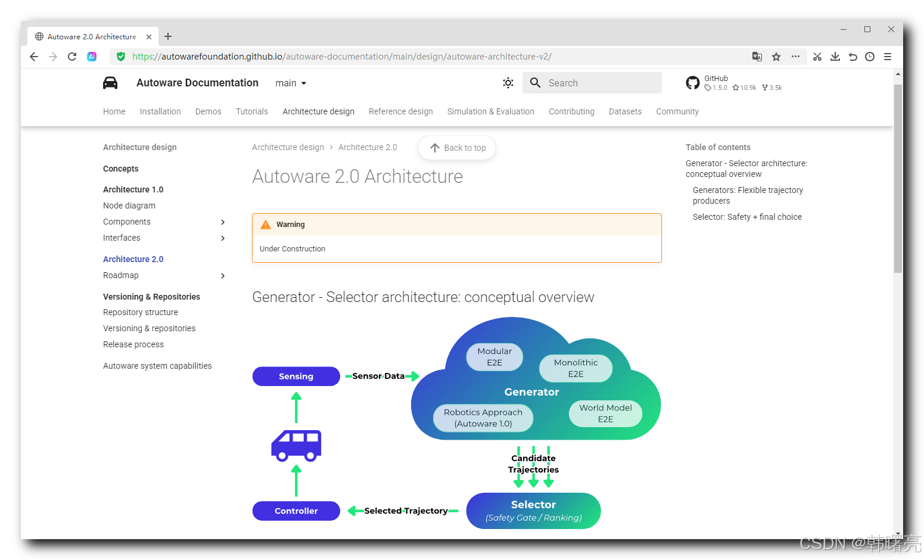Open the Architecture 1.0 sidebar link
This screenshot has width=924, height=560.
coord(133,189)
